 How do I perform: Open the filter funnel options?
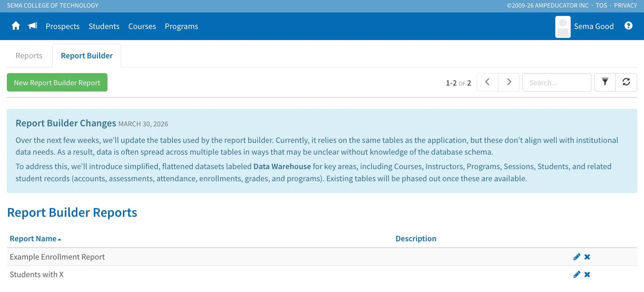(605, 82)
